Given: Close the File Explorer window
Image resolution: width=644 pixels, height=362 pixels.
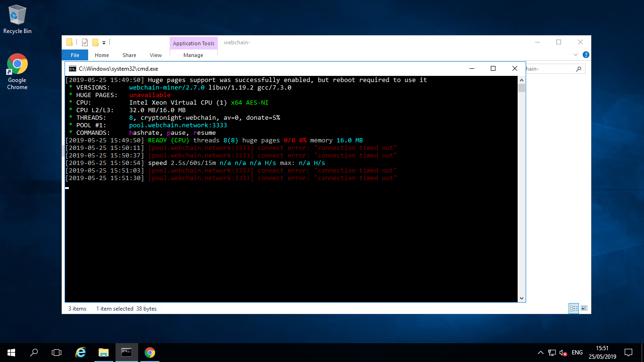Looking at the screenshot, I should coord(580,42).
